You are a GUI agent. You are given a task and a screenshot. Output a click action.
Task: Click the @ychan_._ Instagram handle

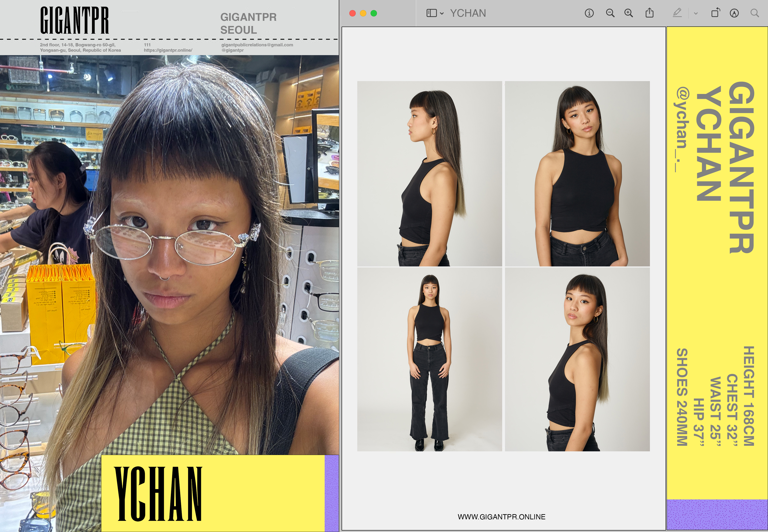(x=682, y=130)
